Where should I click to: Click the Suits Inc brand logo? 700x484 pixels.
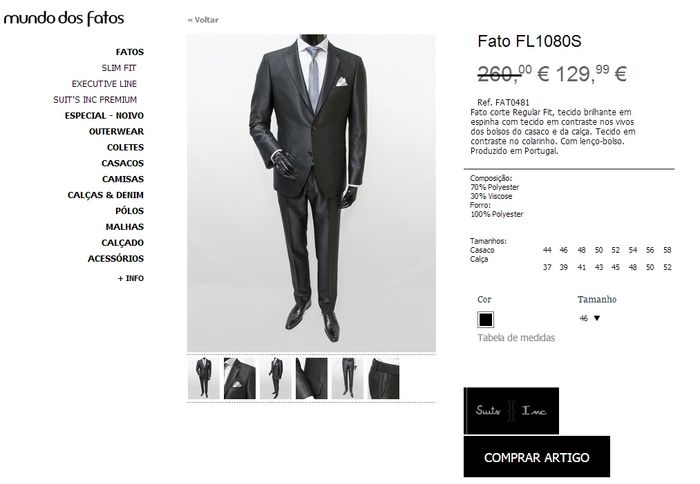pos(511,411)
